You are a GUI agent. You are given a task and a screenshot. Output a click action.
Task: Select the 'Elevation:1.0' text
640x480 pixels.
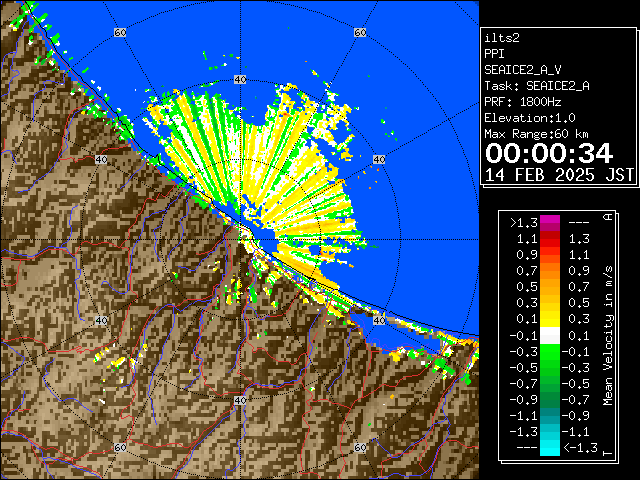coord(530,118)
